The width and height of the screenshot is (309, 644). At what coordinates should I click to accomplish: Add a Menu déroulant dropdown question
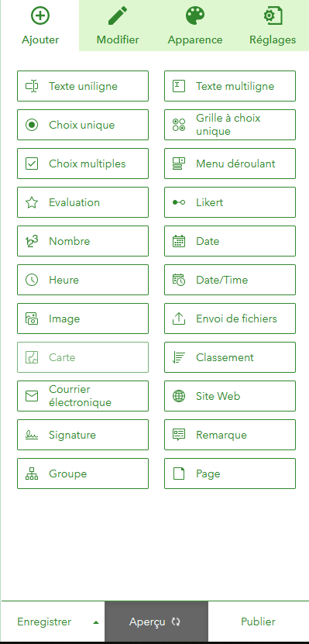click(x=230, y=164)
